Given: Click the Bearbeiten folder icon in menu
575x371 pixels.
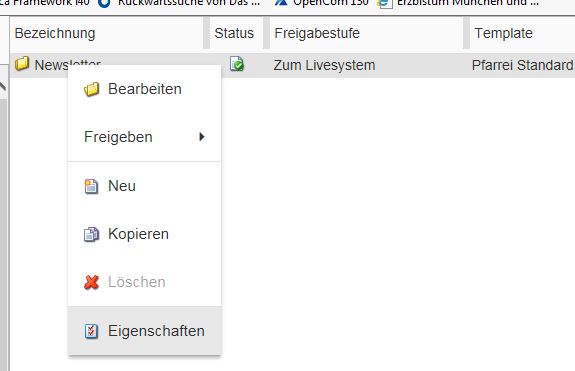Looking at the screenshot, I should pyautogui.click(x=91, y=89).
